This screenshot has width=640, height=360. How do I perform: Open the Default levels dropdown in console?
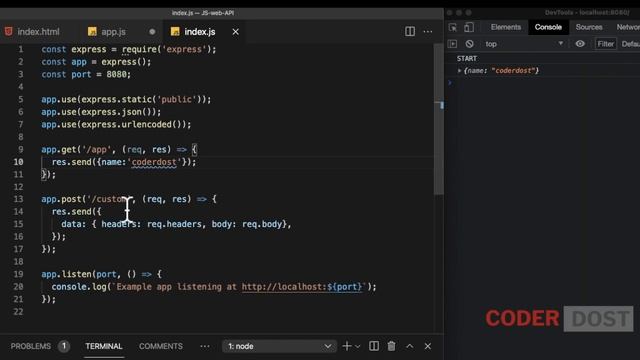click(x=631, y=44)
